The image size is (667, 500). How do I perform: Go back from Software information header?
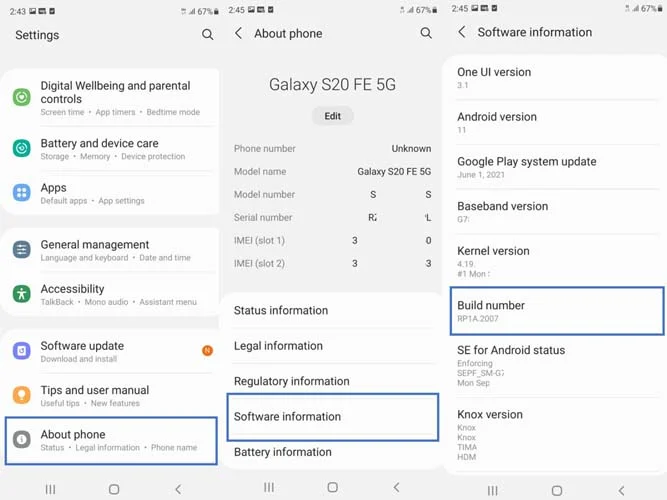click(x=462, y=32)
